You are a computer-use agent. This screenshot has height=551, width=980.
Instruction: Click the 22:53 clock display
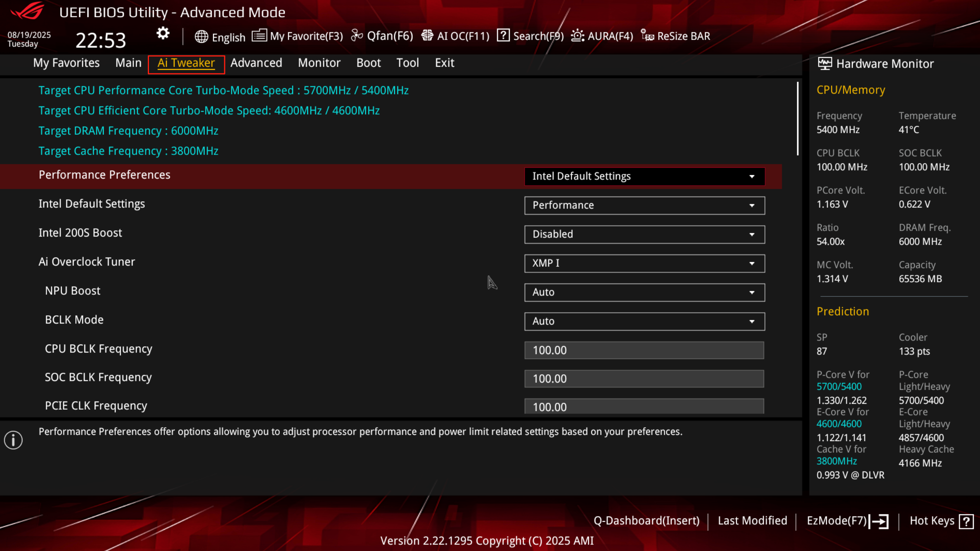(101, 40)
